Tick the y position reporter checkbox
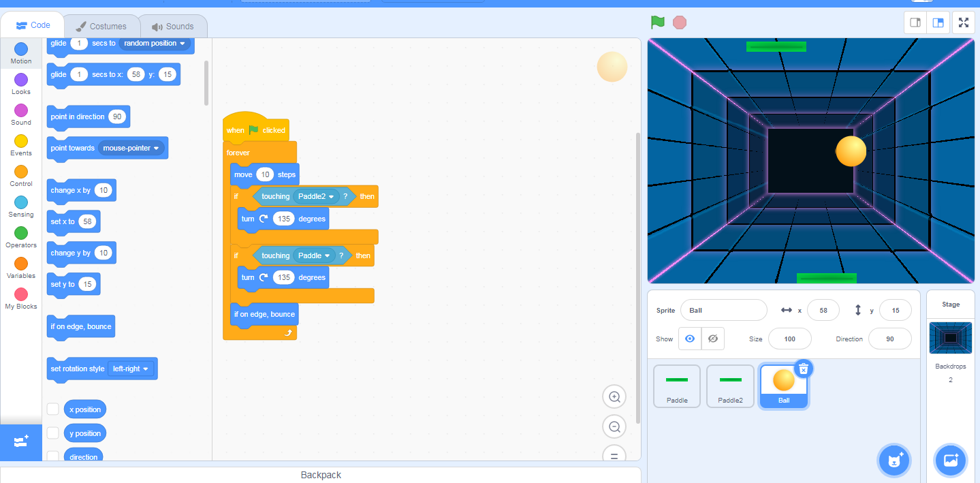The height and width of the screenshot is (483, 980). [52, 433]
